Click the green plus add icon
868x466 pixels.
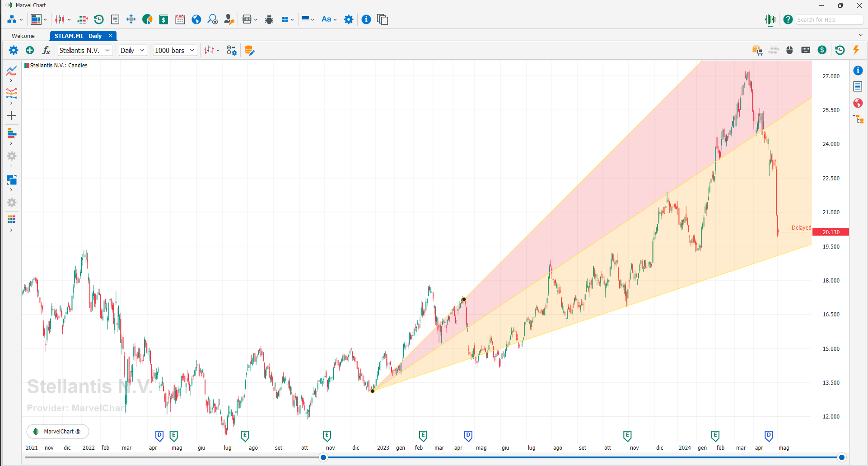(30, 50)
